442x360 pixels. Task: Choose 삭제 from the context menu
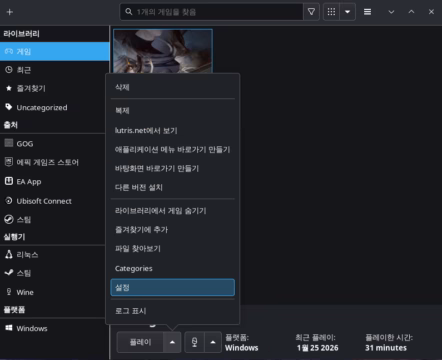(x=173, y=87)
